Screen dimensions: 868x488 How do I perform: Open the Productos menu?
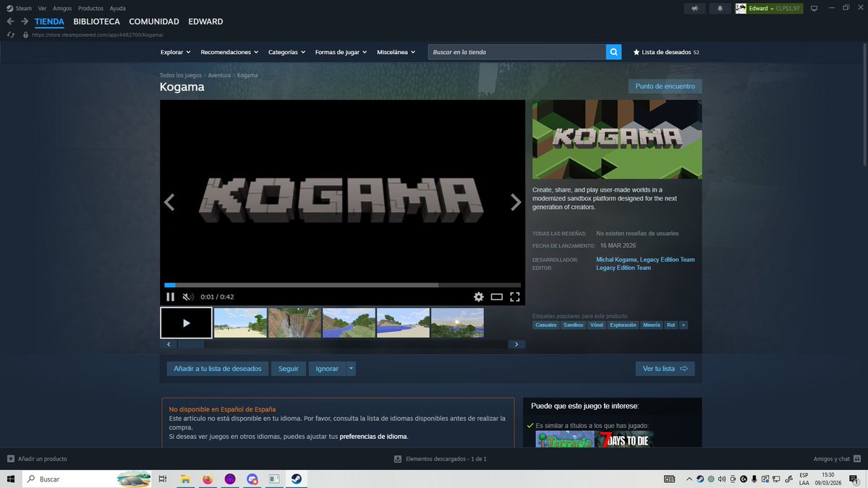coord(90,8)
